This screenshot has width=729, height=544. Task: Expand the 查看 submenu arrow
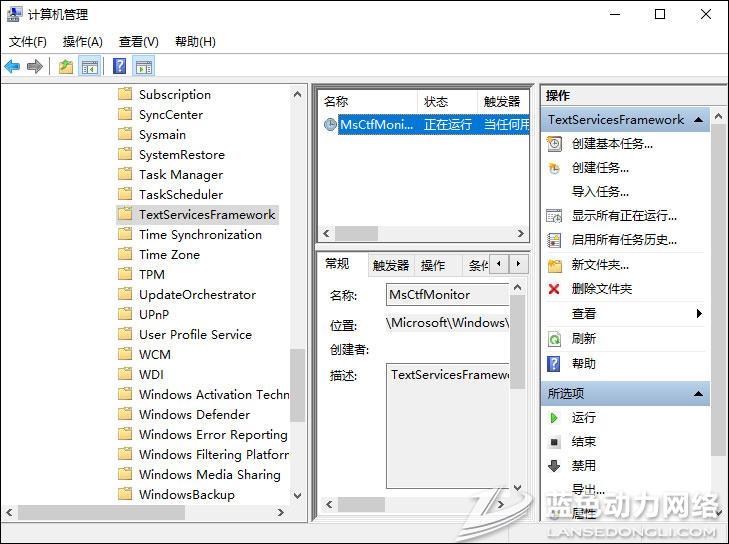699,313
